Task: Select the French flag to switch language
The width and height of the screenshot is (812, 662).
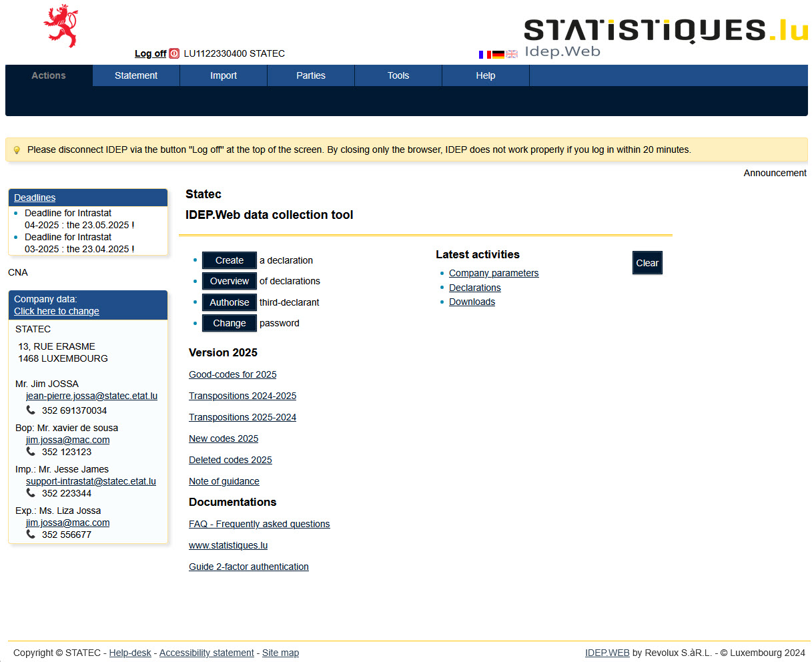Action: pyautogui.click(x=484, y=54)
